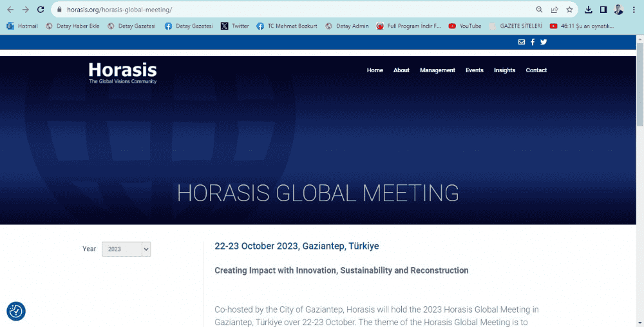The width and height of the screenshot is (644, 327).
Task: Reload the Horasis page
Action: (x=40, y=10)
